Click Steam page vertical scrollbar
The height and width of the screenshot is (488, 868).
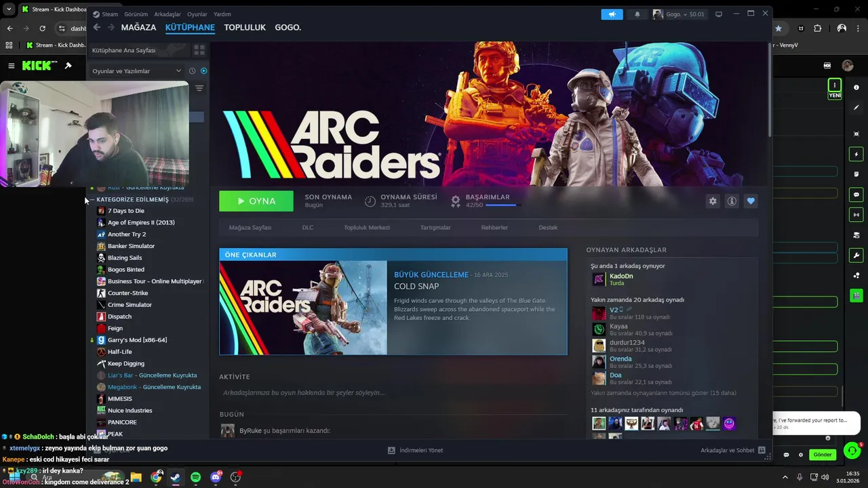click(769, 88)
